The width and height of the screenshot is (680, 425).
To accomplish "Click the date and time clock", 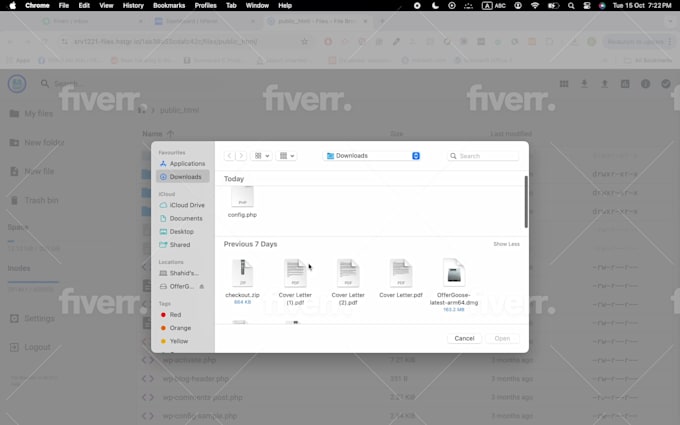I will [x=642, y=6].
